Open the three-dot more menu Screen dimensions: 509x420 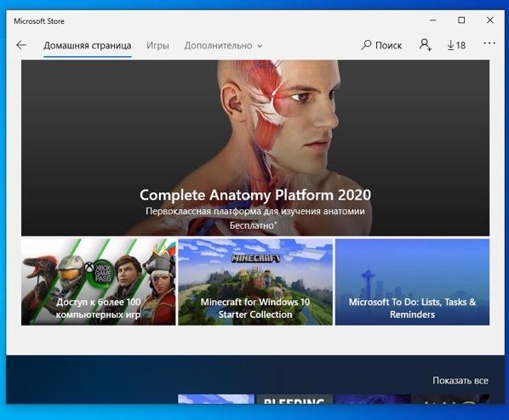[489, 43]
